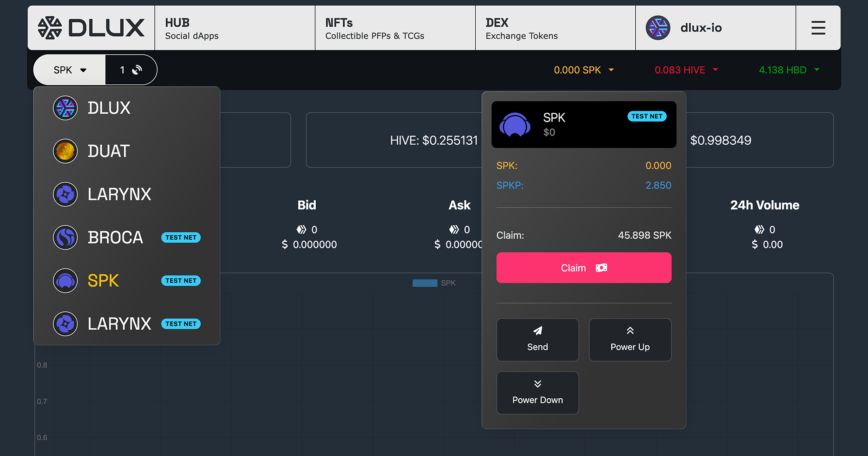Open the DEX Exchange Tokens tab
Viewport: 868px width, 456px height.
pos(555,28)
